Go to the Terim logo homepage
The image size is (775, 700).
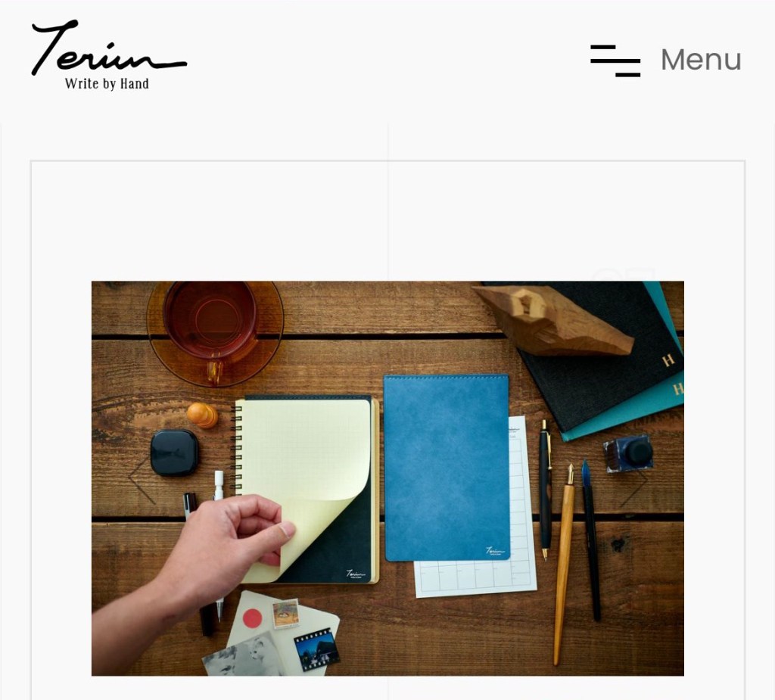(109, 48)
